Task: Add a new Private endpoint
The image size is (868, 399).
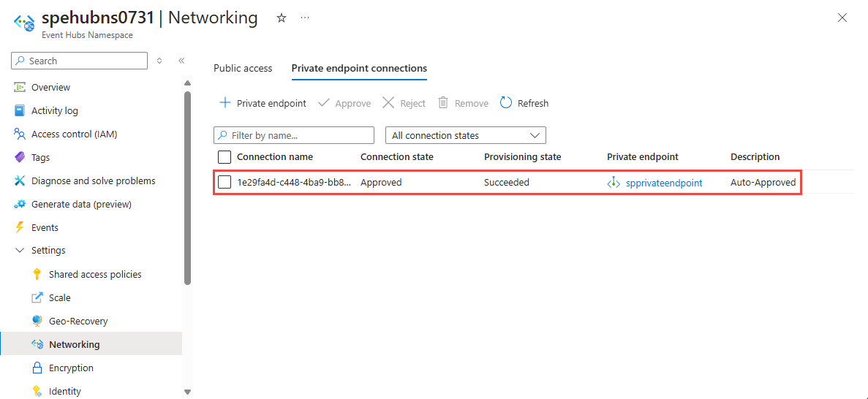Action: [x=263, y=103]
